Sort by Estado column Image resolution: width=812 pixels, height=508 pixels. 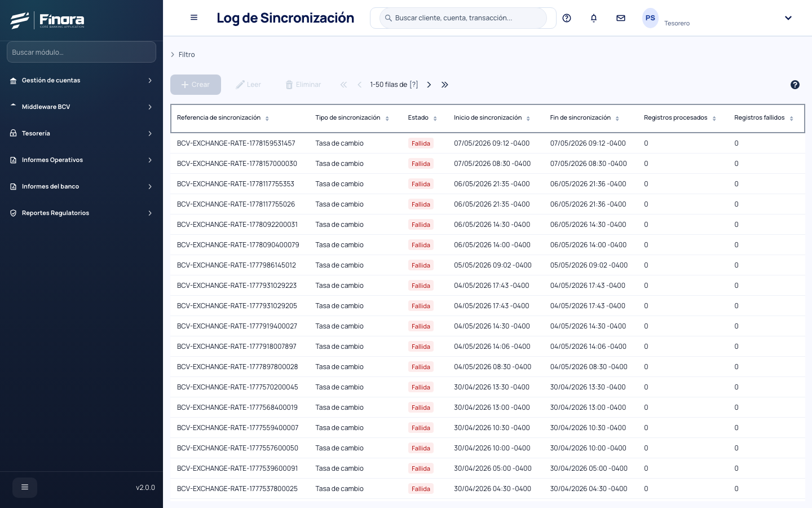pos(435,119)
